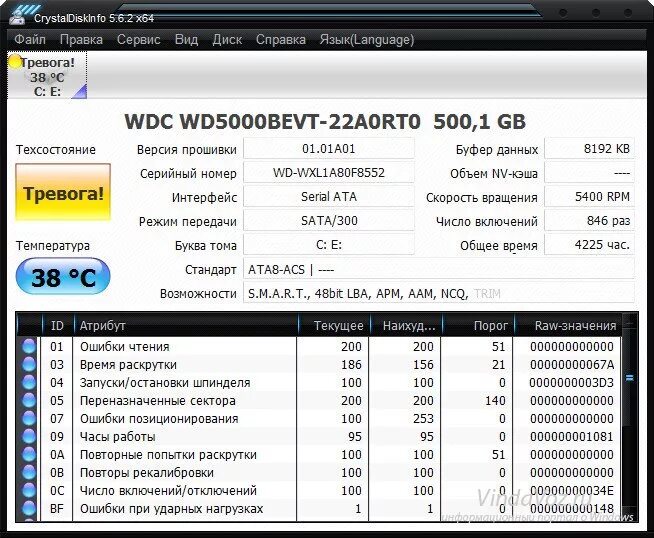Click the serial number field WD-WXL1A80F8552
Viewport: 654px width, 538px height.
pos(329,173)
